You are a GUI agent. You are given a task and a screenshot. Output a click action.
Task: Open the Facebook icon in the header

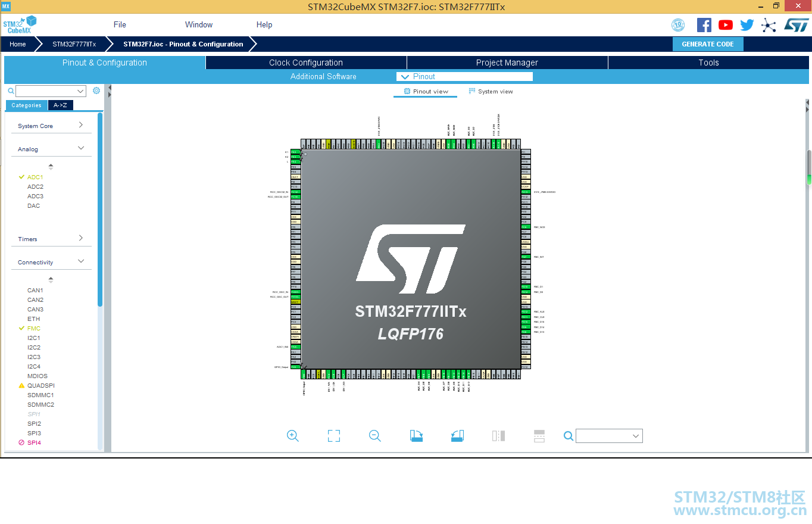[x=704, y=25]
